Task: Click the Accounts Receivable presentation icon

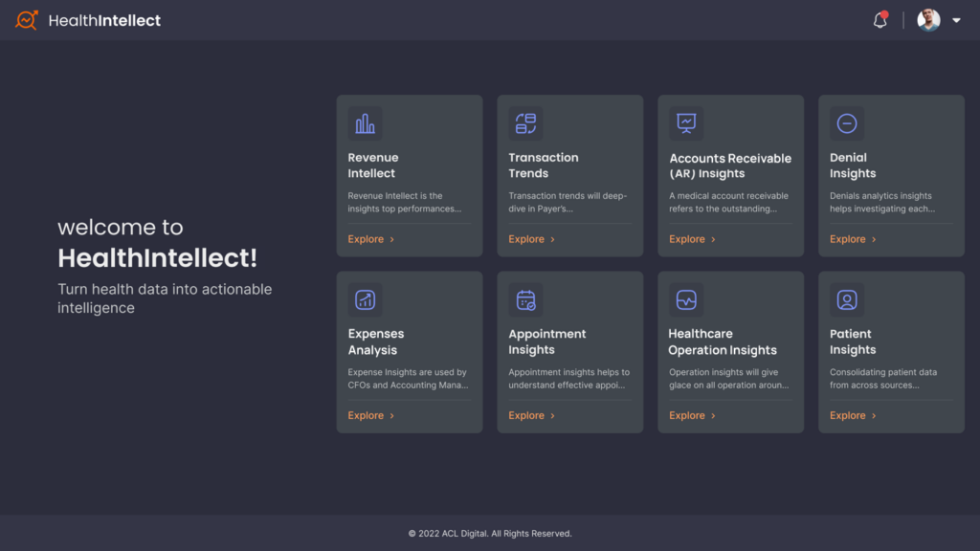Action: coord(686,123)
